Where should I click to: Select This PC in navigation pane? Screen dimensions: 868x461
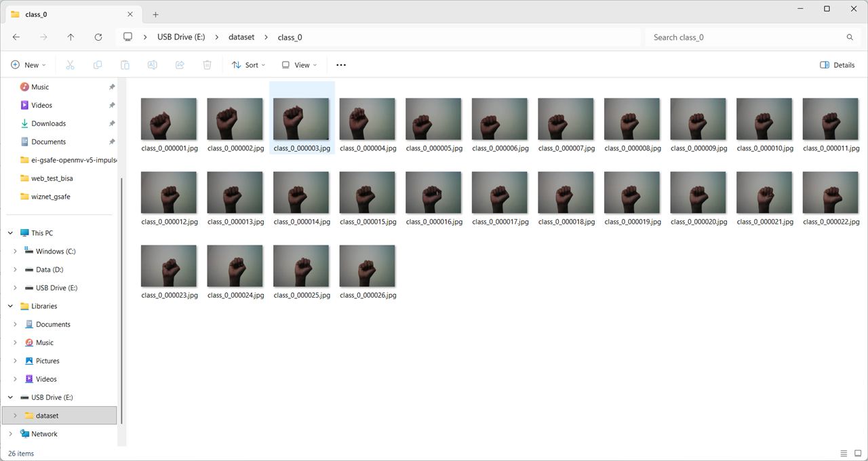click(42, 233)
